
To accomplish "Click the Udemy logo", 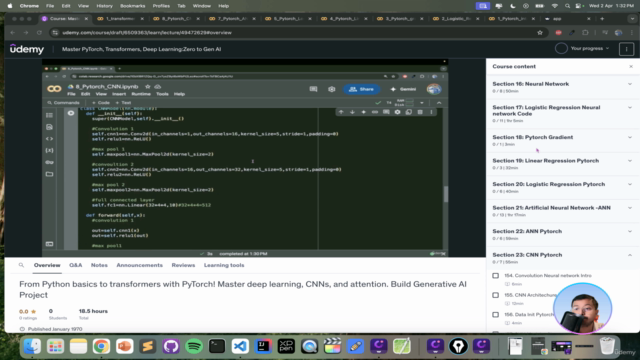I will 27,49.
